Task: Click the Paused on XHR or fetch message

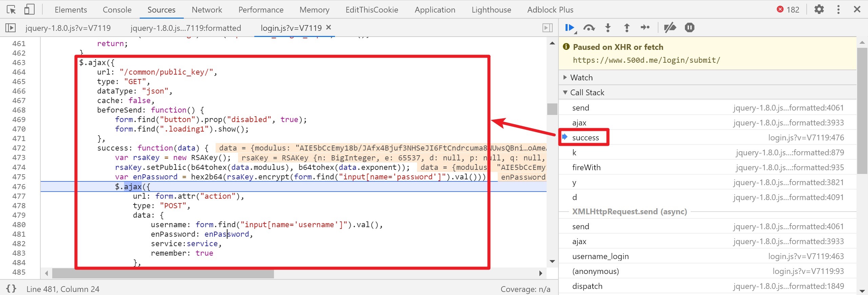Action: (x=618, y=47)
